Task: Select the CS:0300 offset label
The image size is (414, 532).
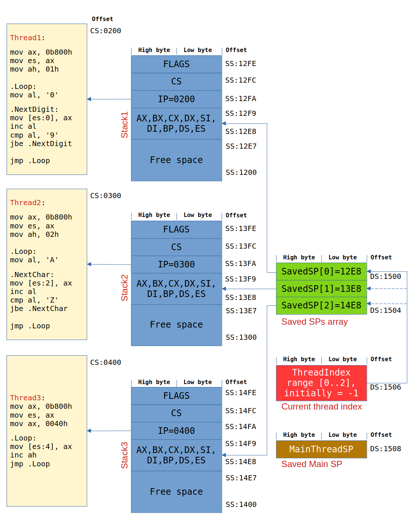Action: point(106,196)
